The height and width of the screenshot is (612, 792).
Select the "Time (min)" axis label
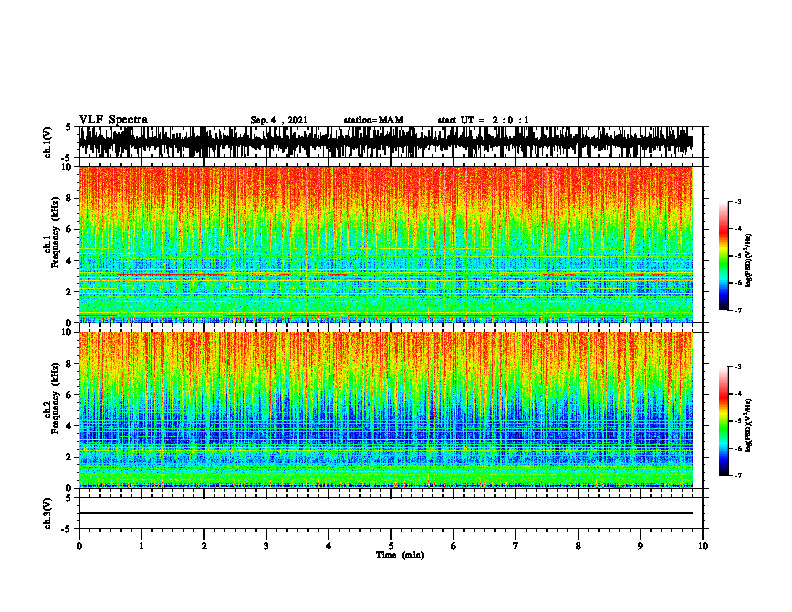pyautogui.click(x=400, y=555)
